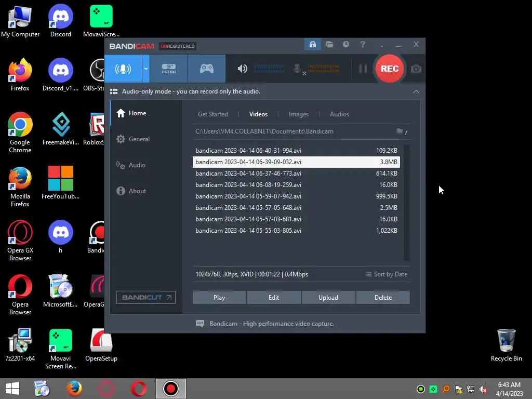Open FreeYouTub... desktop icon

[61, 183]
